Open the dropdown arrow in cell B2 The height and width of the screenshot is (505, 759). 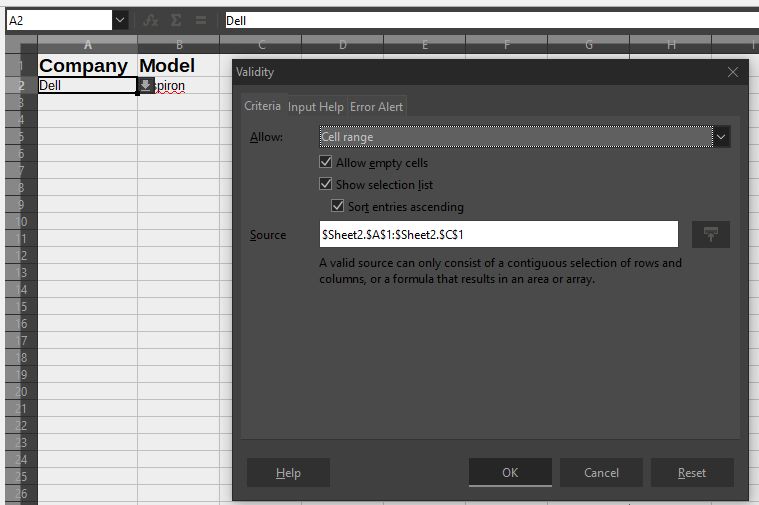pyautogui.click(x=145, y=86)
